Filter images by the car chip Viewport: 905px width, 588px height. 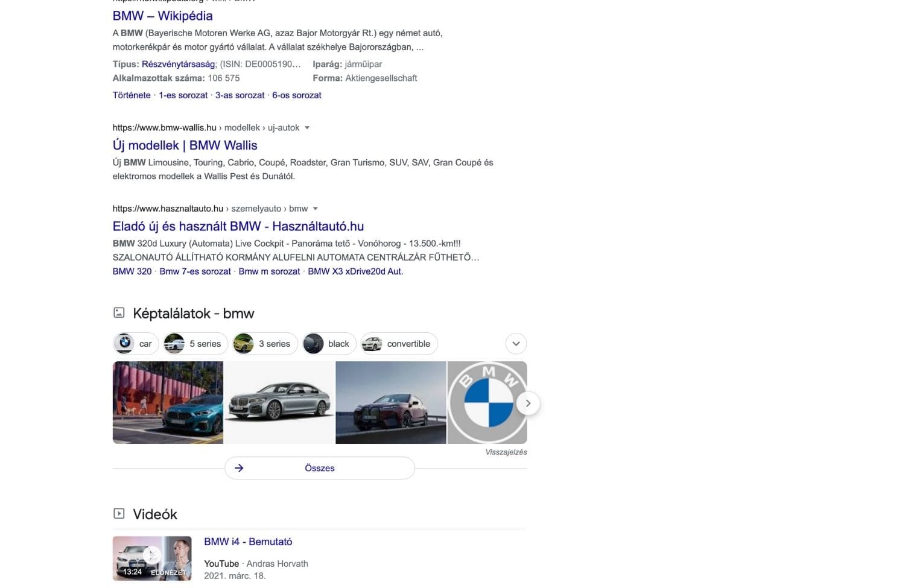point(135,344)
